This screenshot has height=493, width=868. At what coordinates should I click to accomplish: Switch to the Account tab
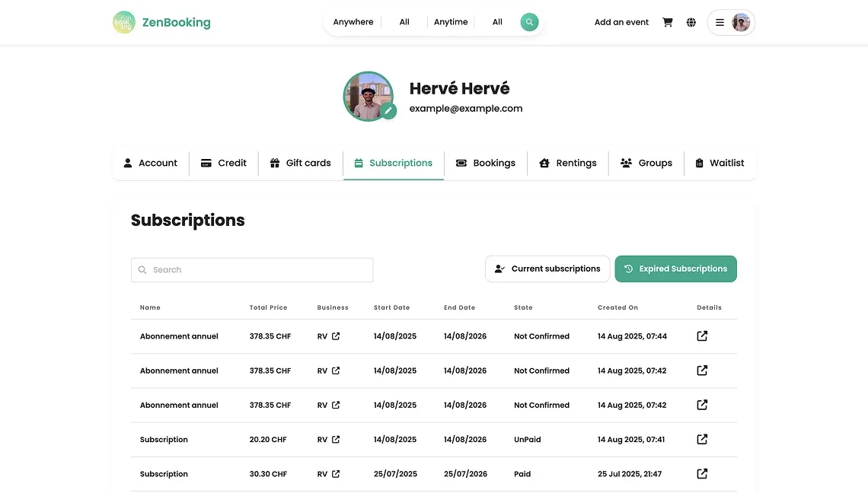150,164
